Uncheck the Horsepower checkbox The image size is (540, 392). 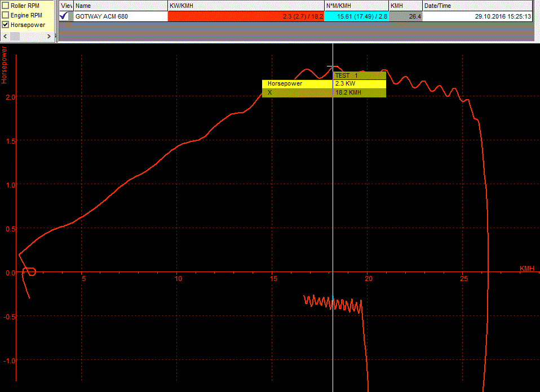point(6,25)
